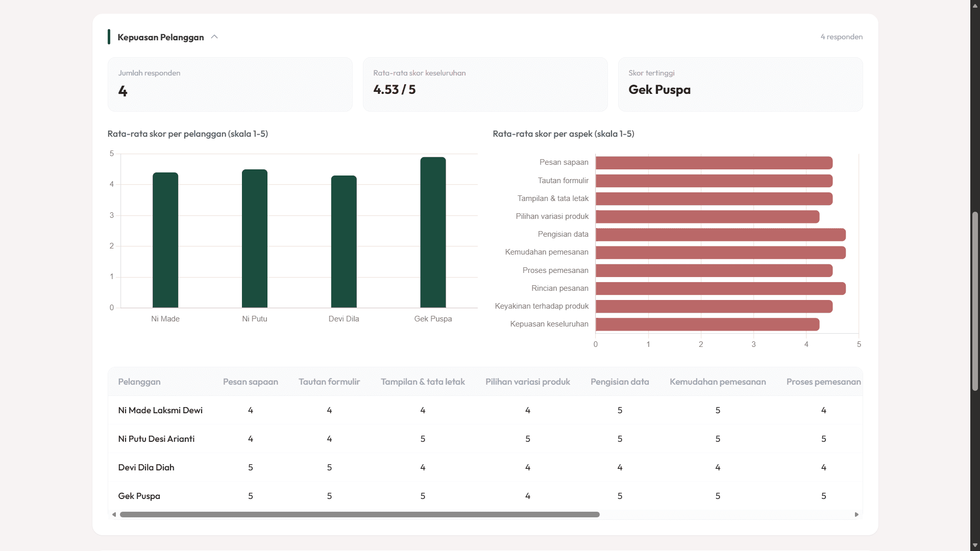Click the Devi Dila bar in the customer chart
Image resolution: width=980 pixels, height=551 pixels.
(344, 241)
